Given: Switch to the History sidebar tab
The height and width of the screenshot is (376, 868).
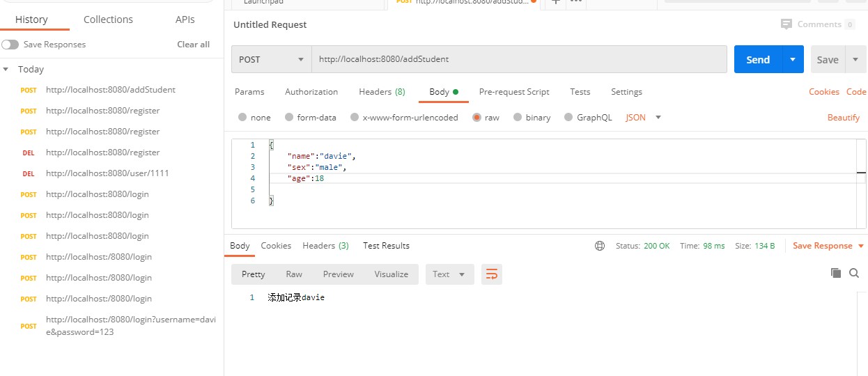Looking at the screenshot, I should 31,19.
